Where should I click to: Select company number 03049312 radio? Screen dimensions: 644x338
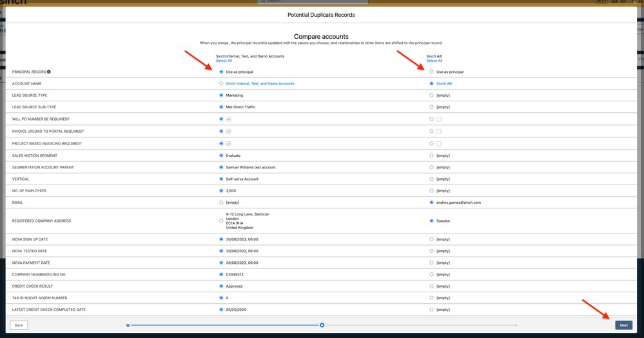(221, 275)
